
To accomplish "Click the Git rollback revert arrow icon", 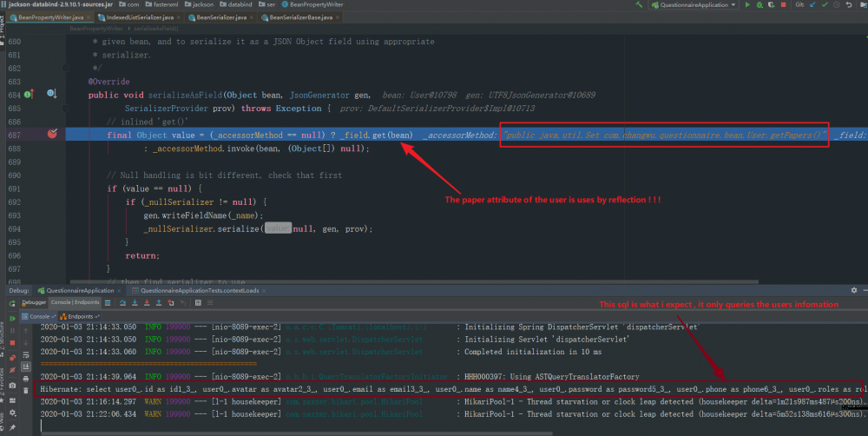I will click(849, 5).
